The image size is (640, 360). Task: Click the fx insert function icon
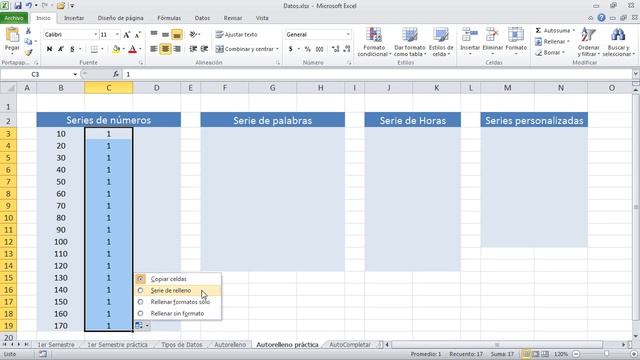pyautogui.click(x=116, y=74)
